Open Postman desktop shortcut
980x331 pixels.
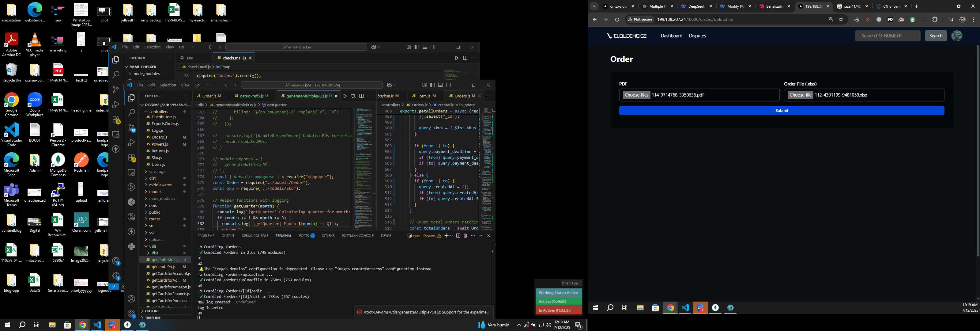[81, 163]
